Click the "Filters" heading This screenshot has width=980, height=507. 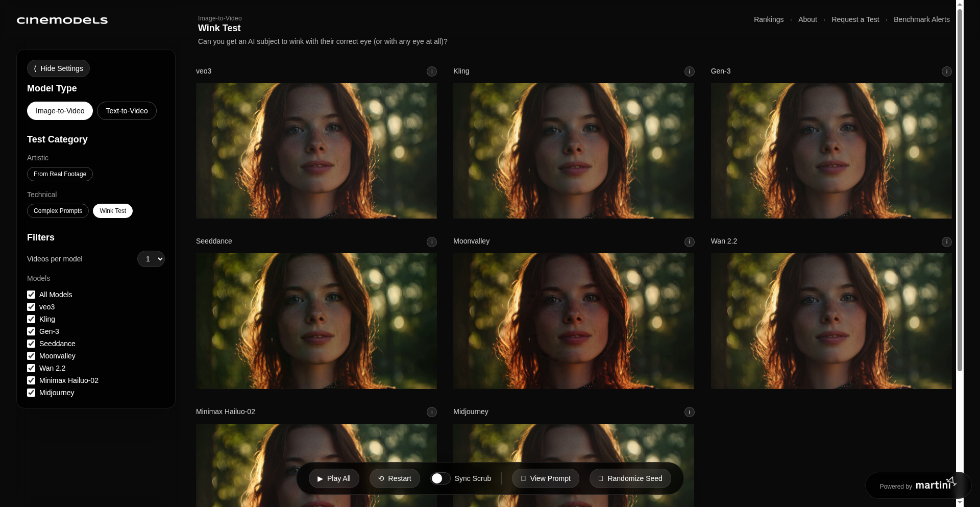[x=41, y=237]
